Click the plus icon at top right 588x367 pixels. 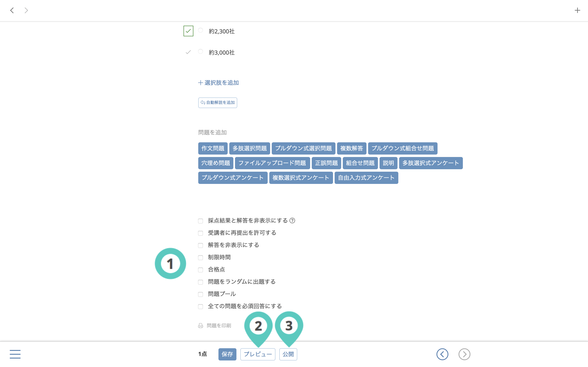pyautogui.click(x=577, y=10)
